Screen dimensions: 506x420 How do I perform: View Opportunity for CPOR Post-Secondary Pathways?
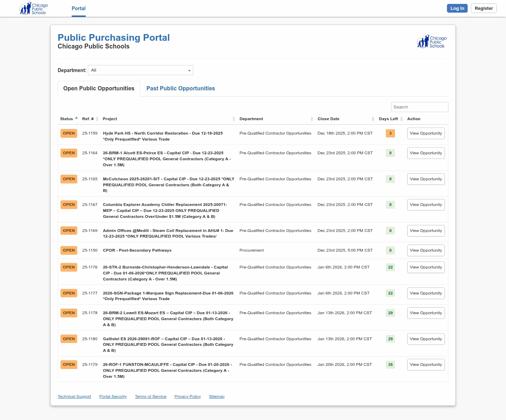coord(426,251)
